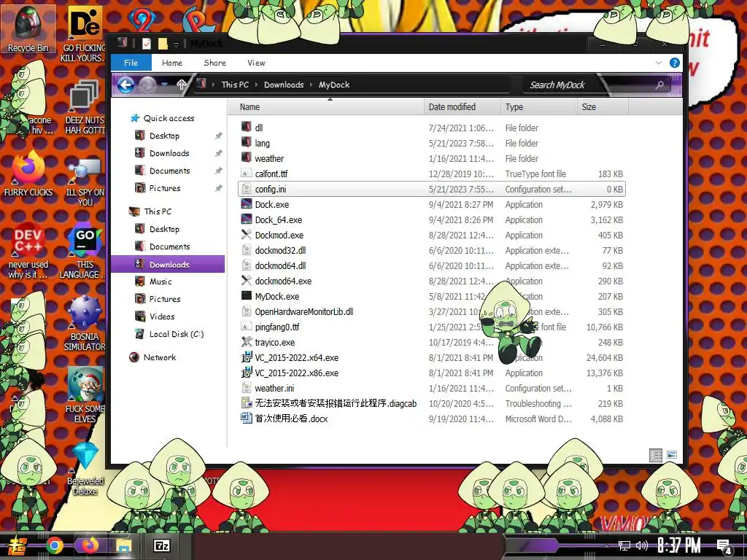Switch to large icons view button
Viewport: 747px width, 560px height.
[x=672, y=455]
